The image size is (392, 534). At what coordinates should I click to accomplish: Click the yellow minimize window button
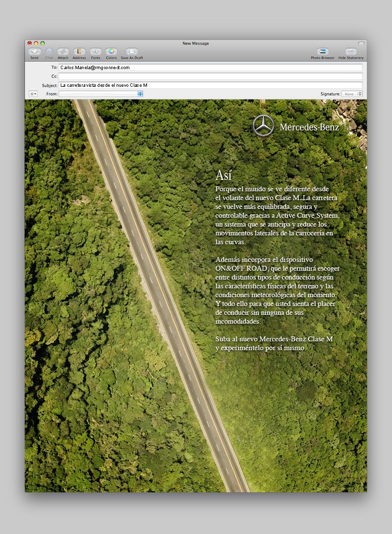(36, 43)
